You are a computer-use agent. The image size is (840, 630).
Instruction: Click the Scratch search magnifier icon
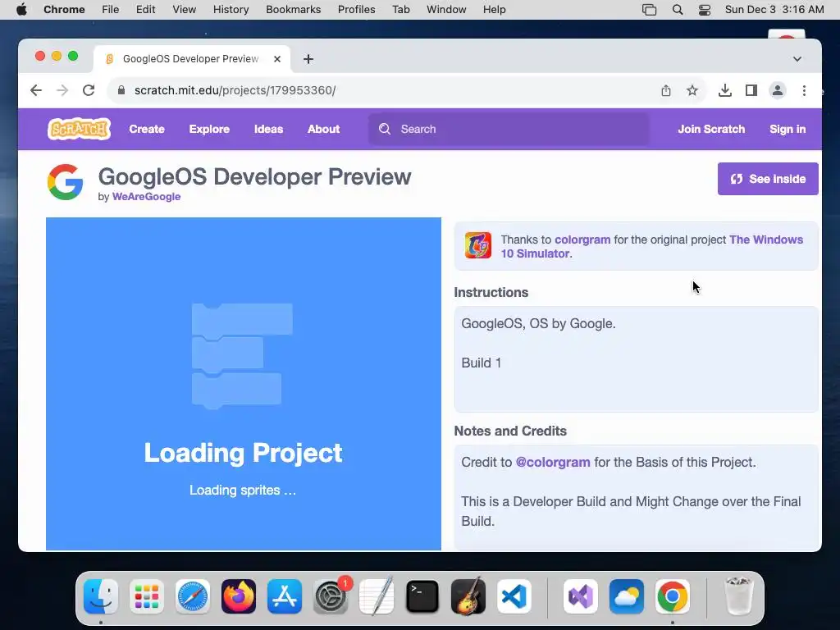385,129
